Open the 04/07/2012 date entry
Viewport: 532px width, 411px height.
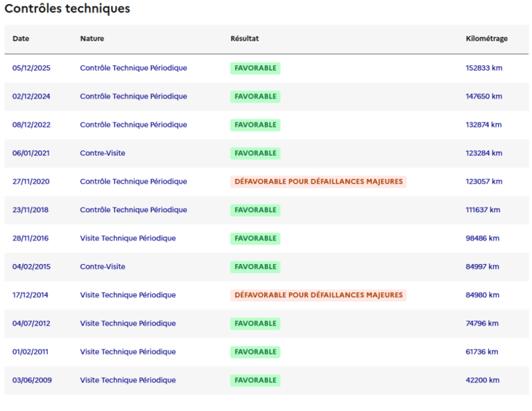point(31,323)
